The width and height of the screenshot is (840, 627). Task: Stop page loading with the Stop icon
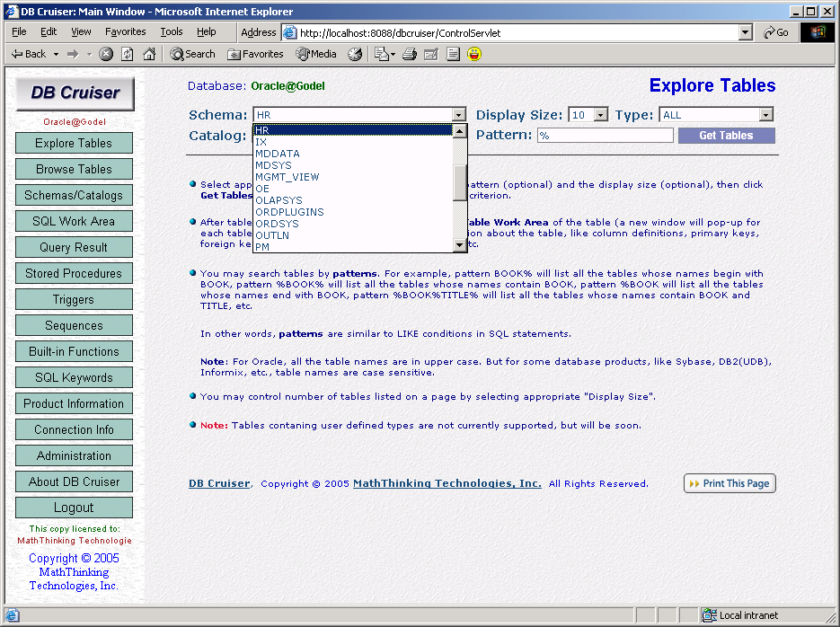[106, 54]
